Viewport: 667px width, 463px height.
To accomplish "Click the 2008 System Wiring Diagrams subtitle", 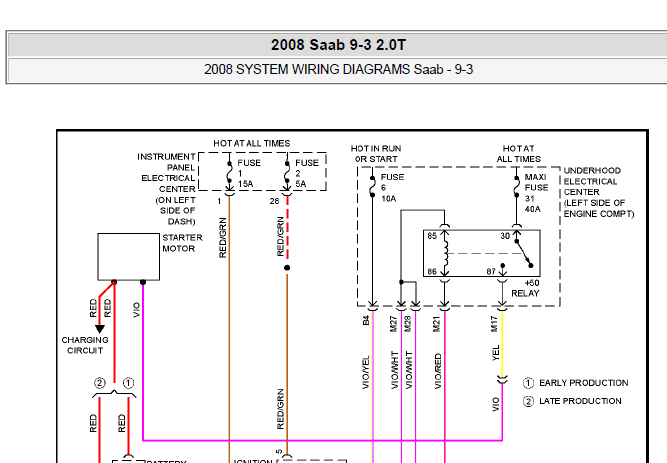I will [339, 69].
